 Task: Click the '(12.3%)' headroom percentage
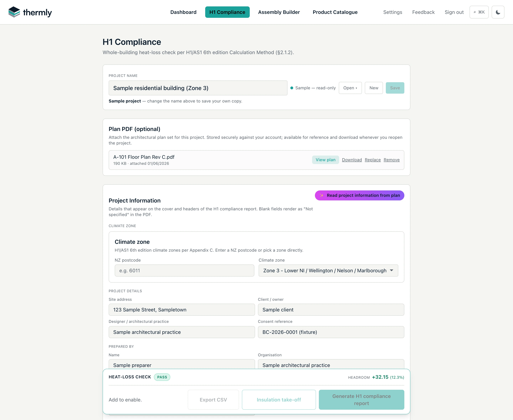(x=397, y=377)
